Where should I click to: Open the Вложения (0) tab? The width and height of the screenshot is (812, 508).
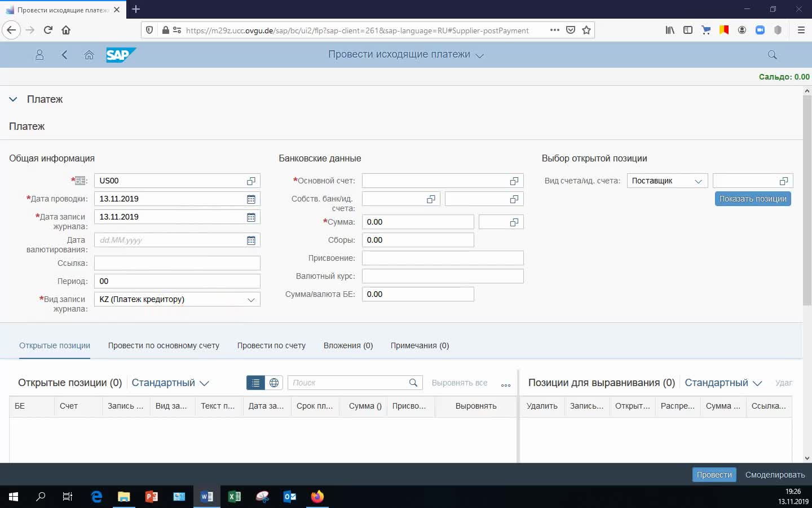(348, 345)
